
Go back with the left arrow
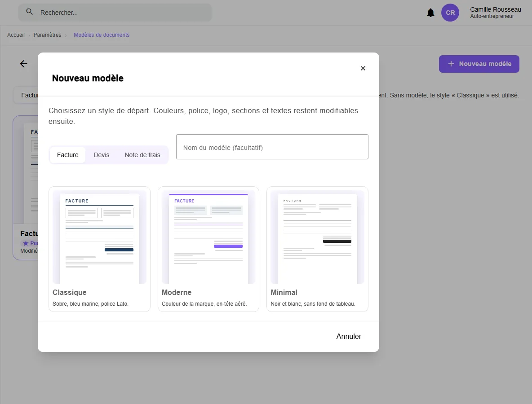click(23, 64)
